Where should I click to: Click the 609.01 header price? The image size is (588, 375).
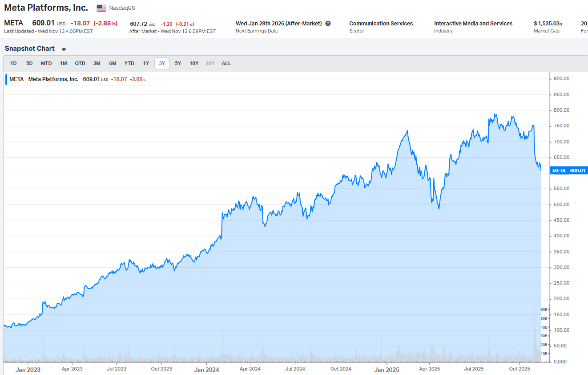43,23
